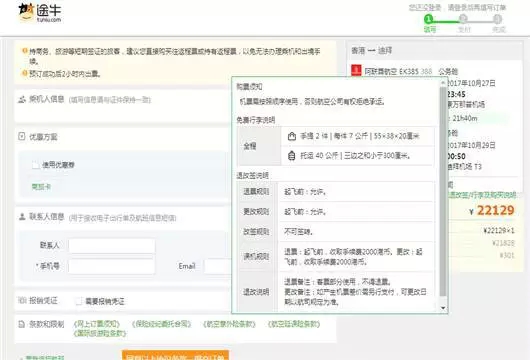This screenshot has height=360, width=530.
Task: Click the 21h40m duration text
Action: coord(465,118)
